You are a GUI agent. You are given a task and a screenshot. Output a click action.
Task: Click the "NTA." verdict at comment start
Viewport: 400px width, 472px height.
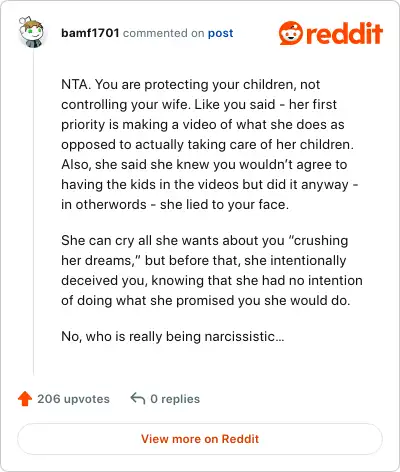tap(76, 85)
